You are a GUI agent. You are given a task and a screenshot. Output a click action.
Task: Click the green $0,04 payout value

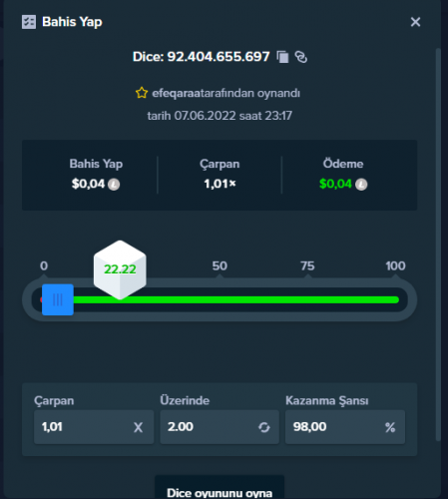coord(335,184)
